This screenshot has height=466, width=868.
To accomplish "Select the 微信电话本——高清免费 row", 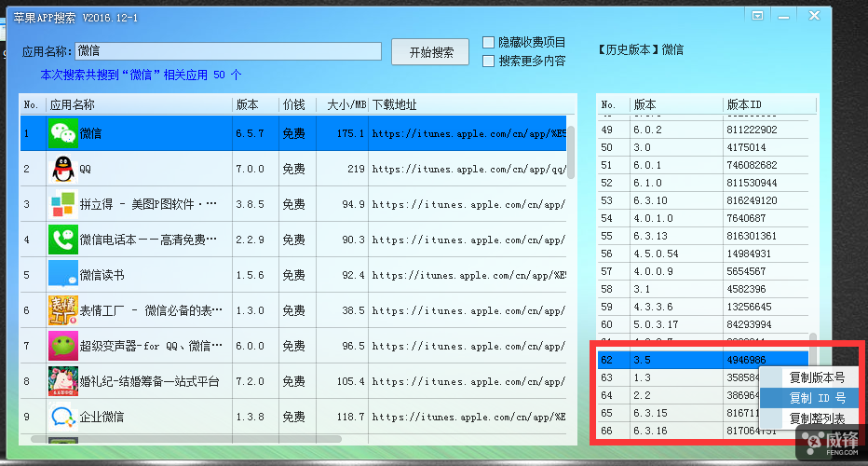I will tap(293, 240).
